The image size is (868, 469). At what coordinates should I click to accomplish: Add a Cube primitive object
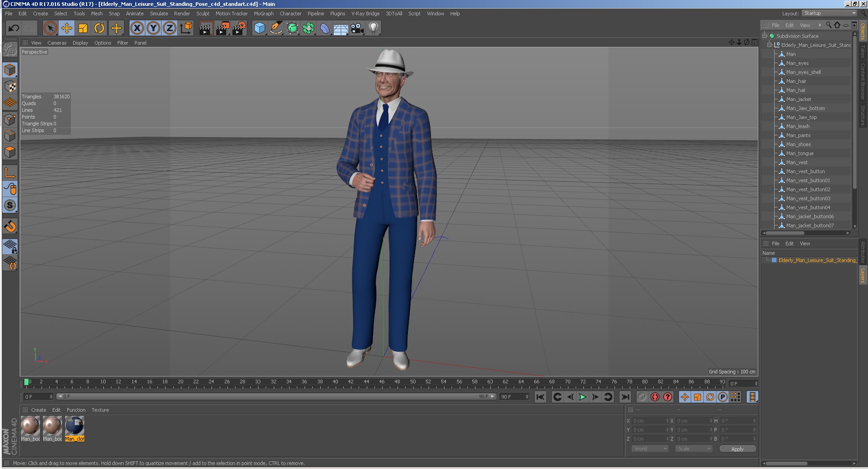pyautogui.click(x=259, y=28)
